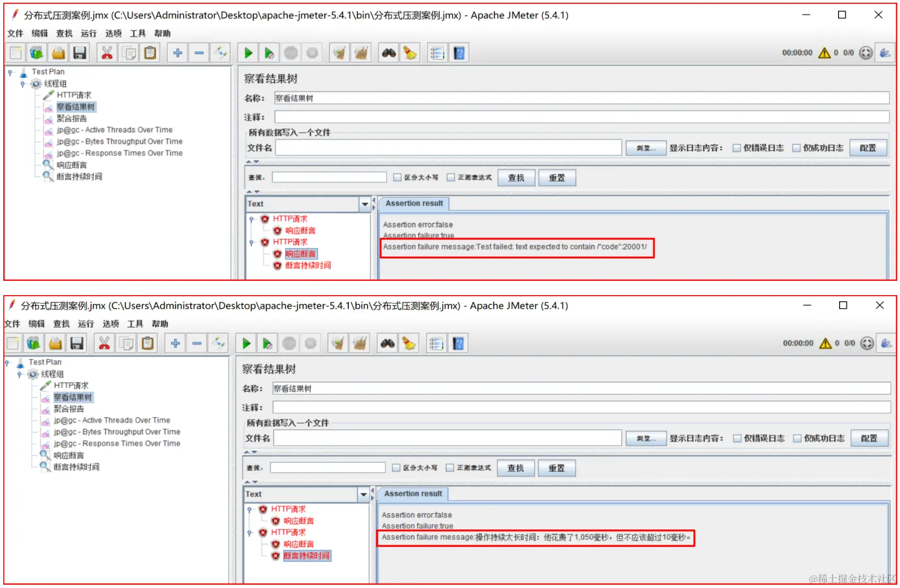900x588 pixels.
Task: Toggle 正则表达式 checkbox in top window
Action: pos(451,177)
